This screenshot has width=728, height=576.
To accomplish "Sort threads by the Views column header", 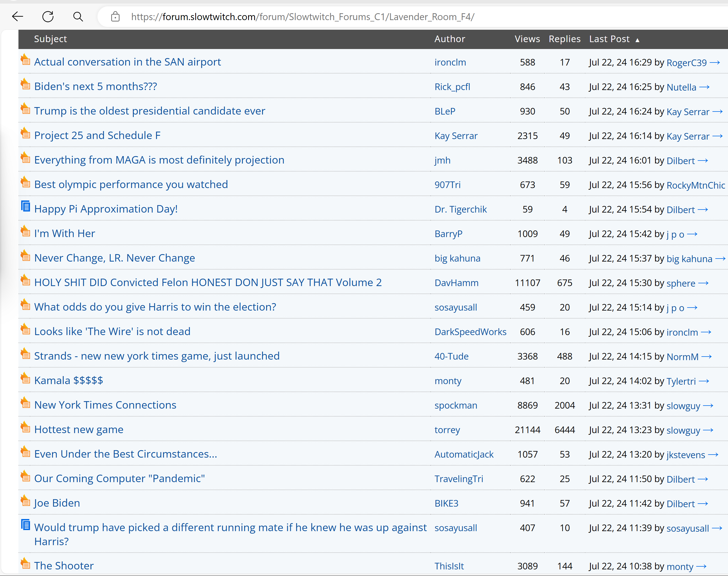I will (527, 39).
